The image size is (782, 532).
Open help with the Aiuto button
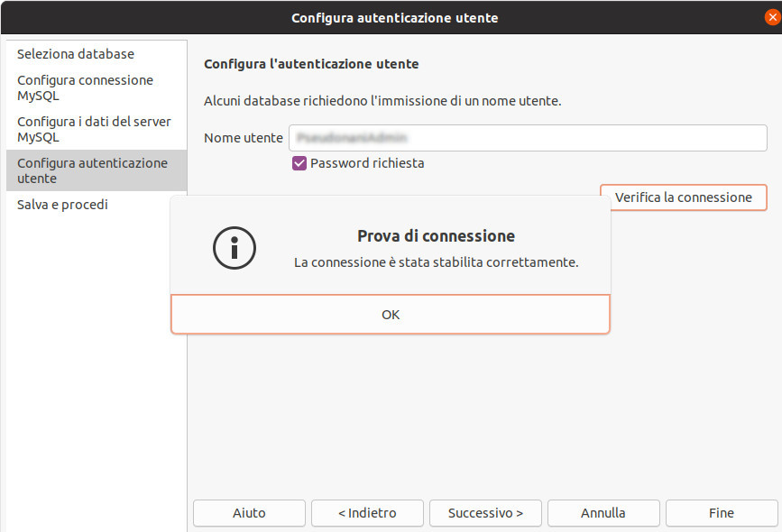click(249, 513)
